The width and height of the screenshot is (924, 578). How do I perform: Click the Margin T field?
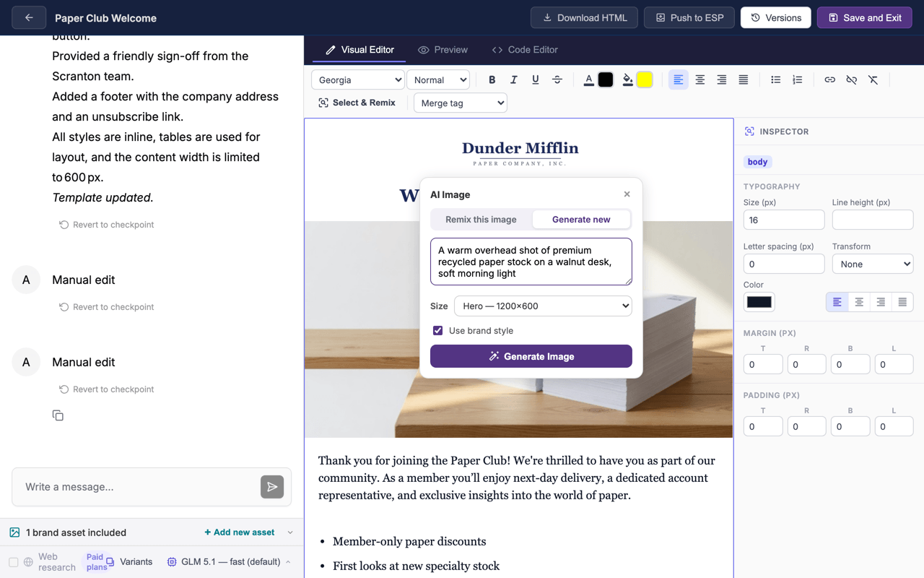pos(763,365)
